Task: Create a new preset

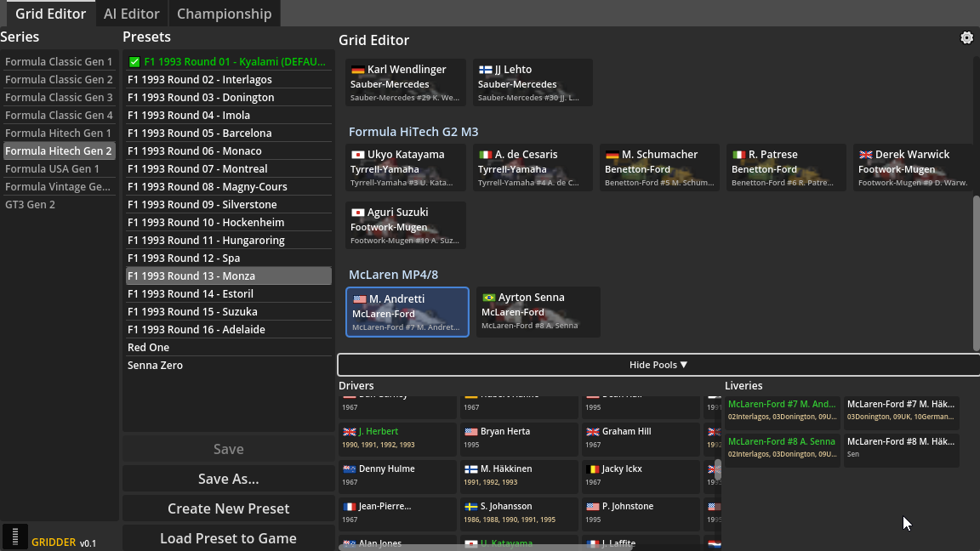Action: coord(228,508)
